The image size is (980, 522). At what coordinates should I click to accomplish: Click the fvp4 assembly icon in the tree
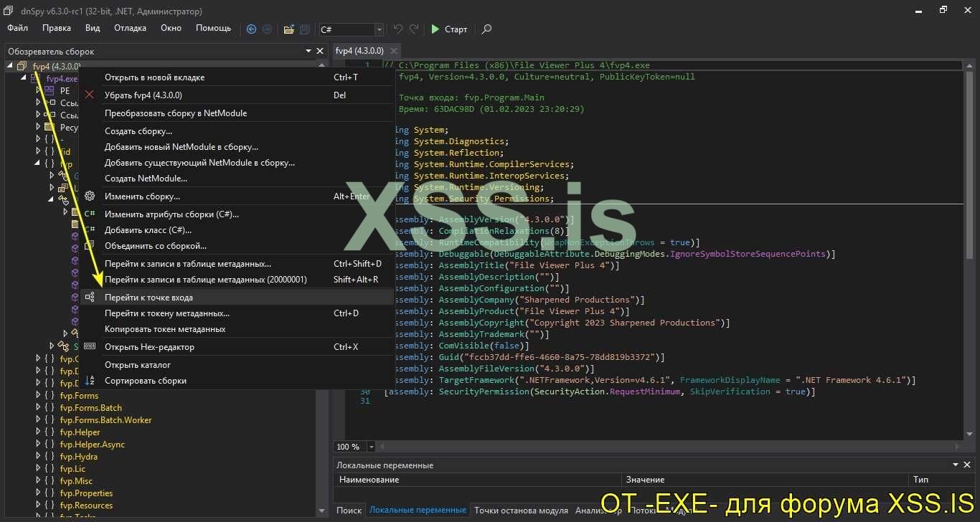point(22,66)
